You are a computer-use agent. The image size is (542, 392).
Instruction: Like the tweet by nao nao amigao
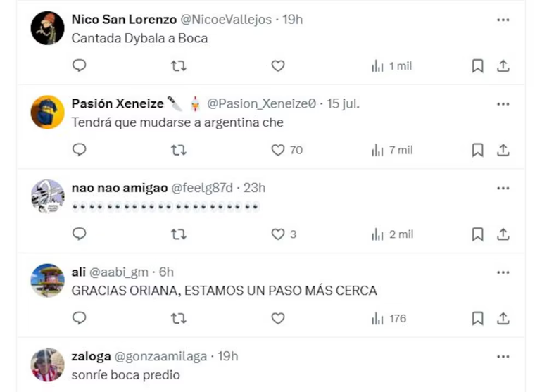click(x=278, y=234)
